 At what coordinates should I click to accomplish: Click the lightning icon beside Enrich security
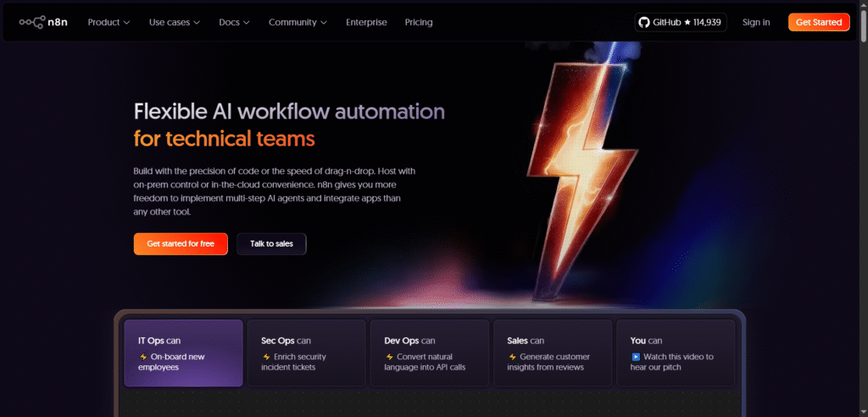point(266,357)
